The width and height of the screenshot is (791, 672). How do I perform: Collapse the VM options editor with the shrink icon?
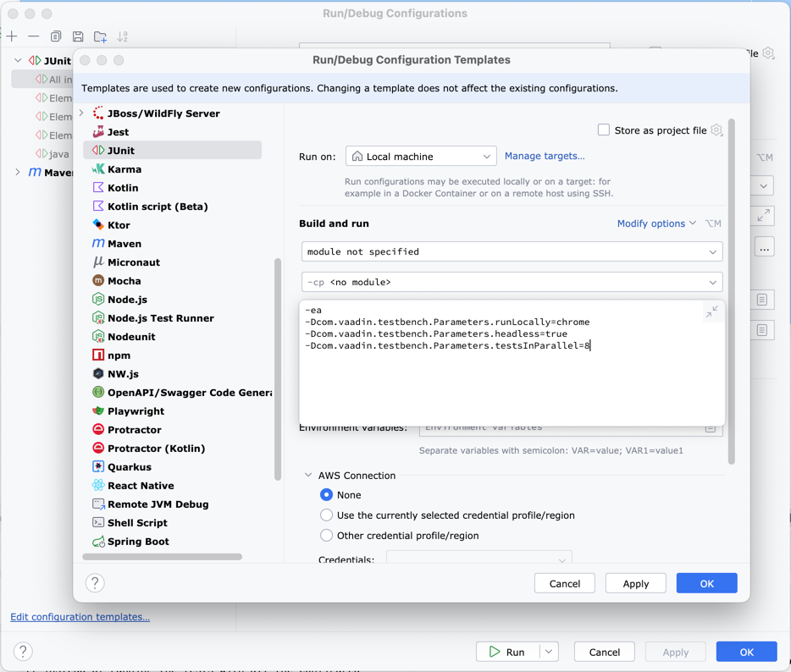tap(711, 311)
